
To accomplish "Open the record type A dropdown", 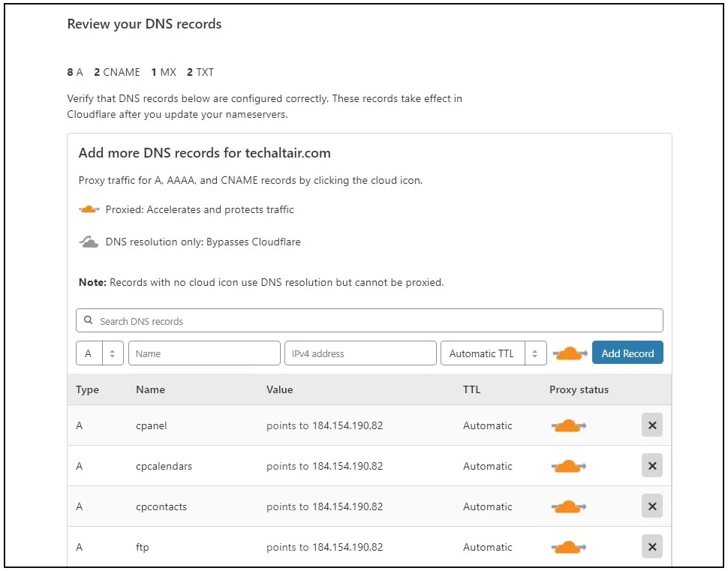I will 99,353.
